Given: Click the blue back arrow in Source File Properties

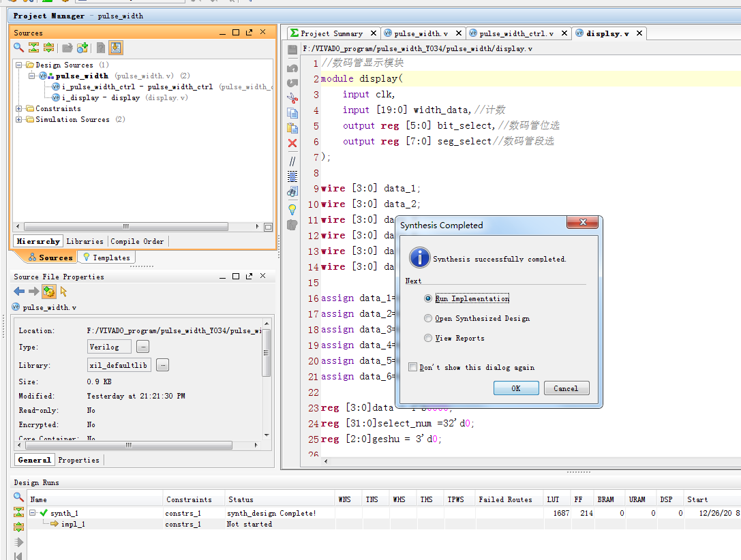Looking at the screenshot, I should (19, 292).
